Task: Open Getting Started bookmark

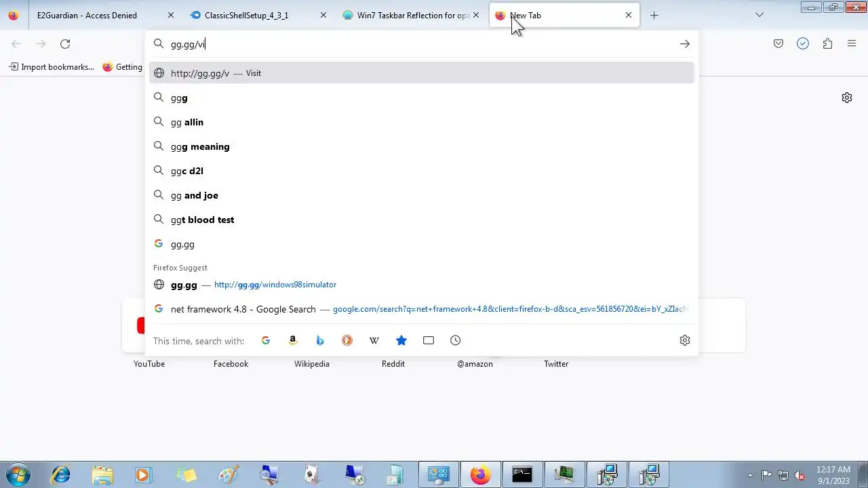Action: (122, 67)
